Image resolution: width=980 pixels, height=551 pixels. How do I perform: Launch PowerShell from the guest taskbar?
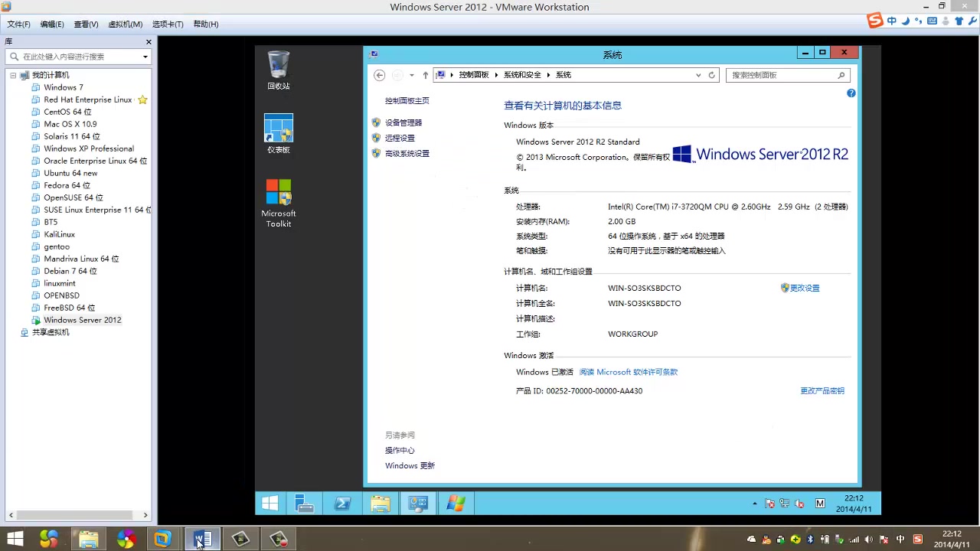(x=342, y=504)
